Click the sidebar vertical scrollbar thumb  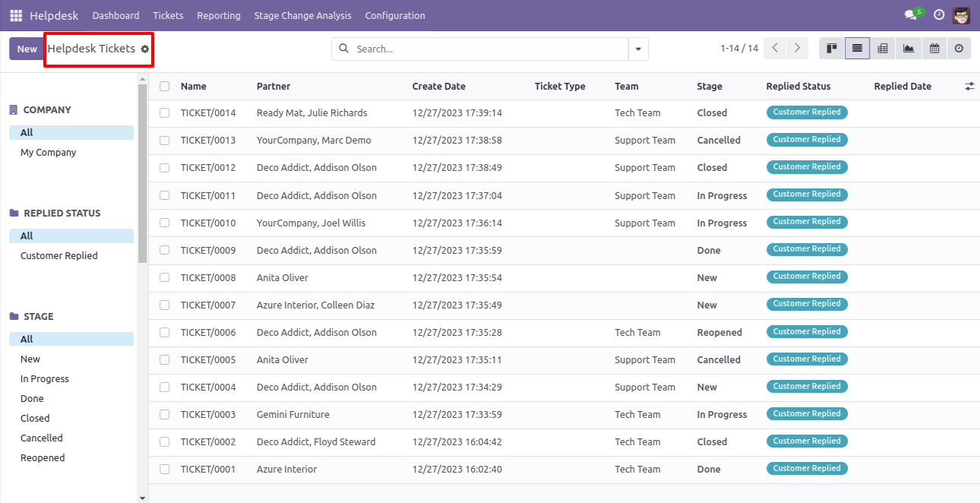click(x=142, y=173)
